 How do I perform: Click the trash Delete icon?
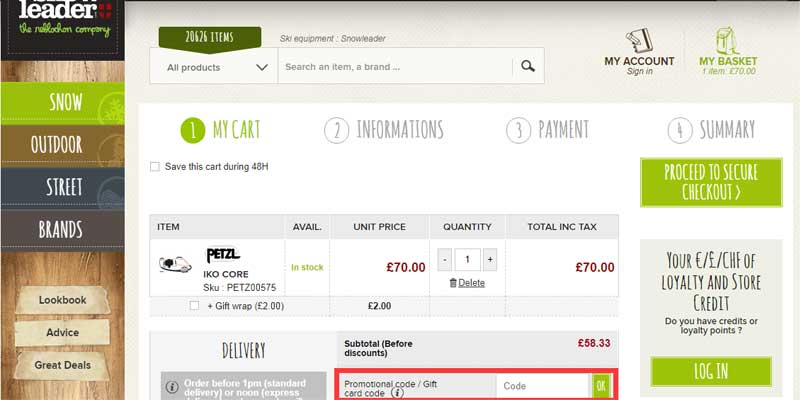pos(453,283)
